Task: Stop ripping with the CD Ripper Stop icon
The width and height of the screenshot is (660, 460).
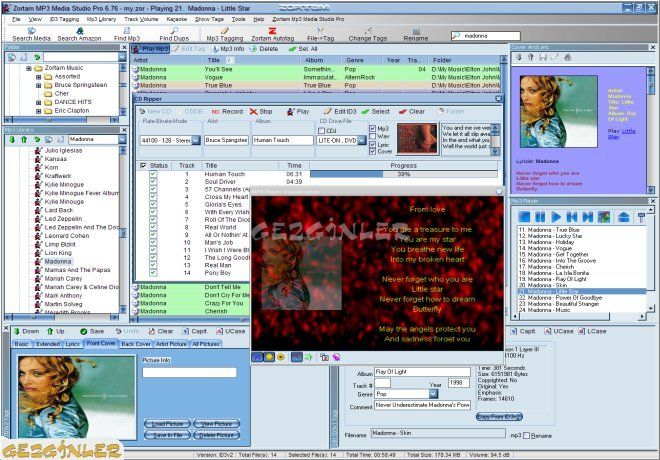Action: point(261,112)
